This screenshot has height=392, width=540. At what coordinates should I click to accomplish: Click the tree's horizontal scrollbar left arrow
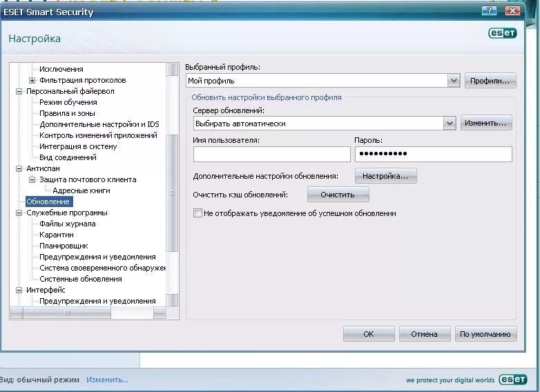[17, 313]
